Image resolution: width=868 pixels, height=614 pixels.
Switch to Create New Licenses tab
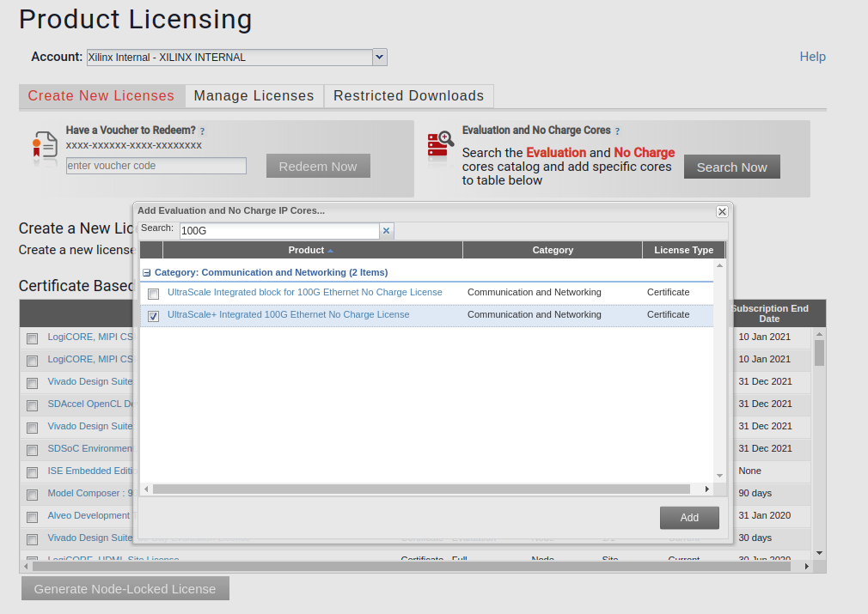(101, 95)
